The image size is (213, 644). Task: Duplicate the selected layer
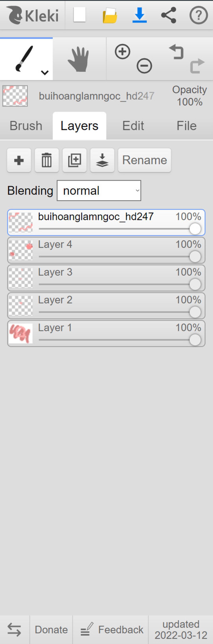click(x=74, y=160)
